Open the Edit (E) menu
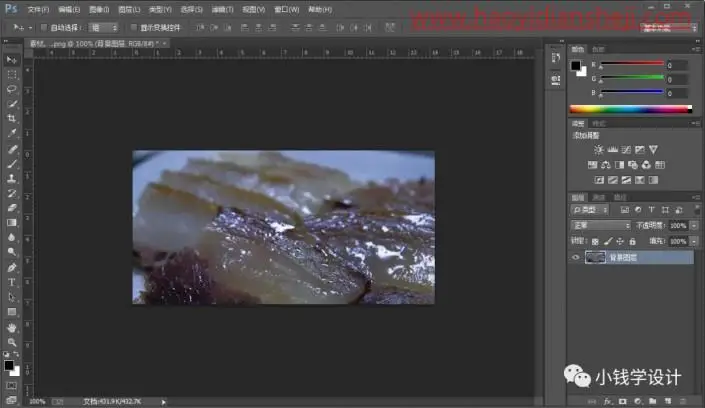The image size is (705, 408). click(x=69, y=9)
